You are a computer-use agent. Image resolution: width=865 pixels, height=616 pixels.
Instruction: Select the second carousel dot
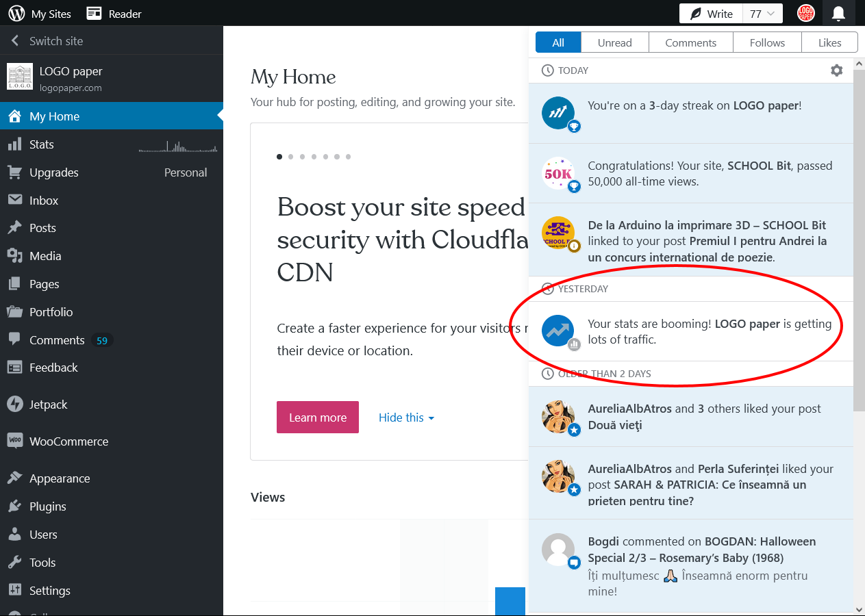pos(290,157)
